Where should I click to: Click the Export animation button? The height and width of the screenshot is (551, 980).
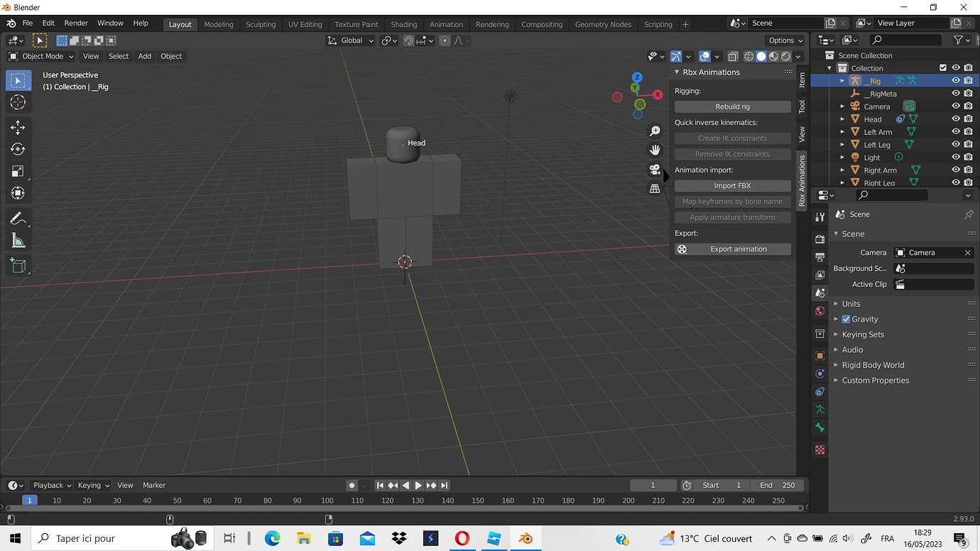coord(732,249)
